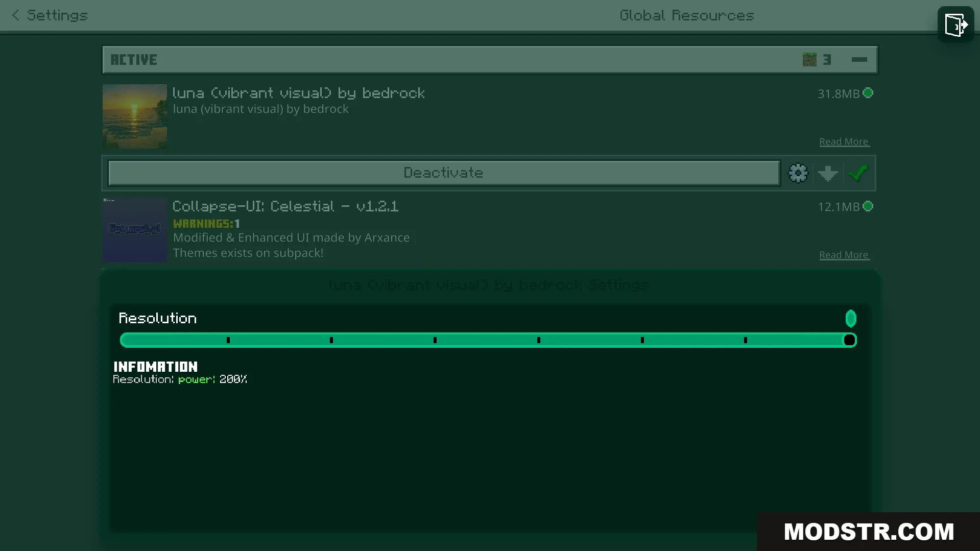Open Read More for luna pack
The height and width of the screenshot is (551, 980).
coord(844,141)
